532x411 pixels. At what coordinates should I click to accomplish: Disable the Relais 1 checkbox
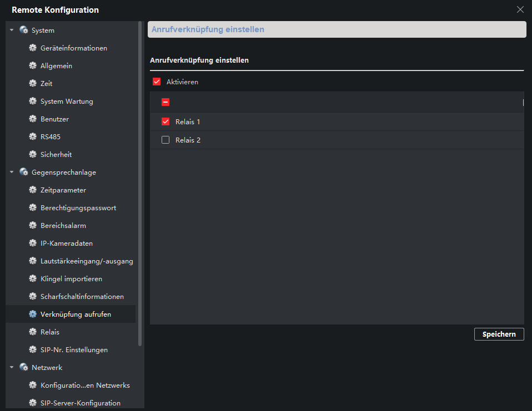tap(165, 121)
